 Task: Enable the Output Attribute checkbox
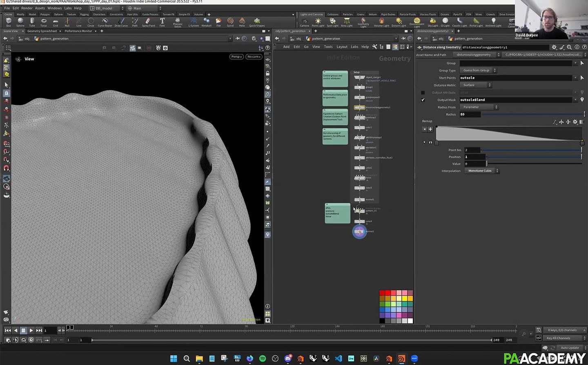coord(423,93)
